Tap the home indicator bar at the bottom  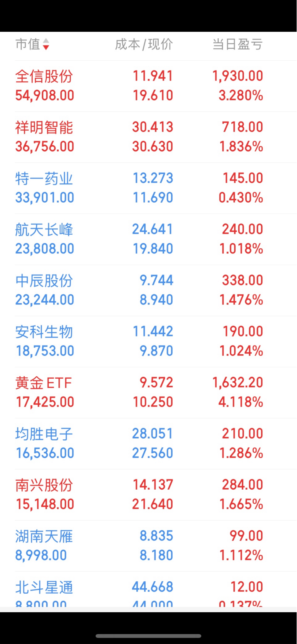148,636
